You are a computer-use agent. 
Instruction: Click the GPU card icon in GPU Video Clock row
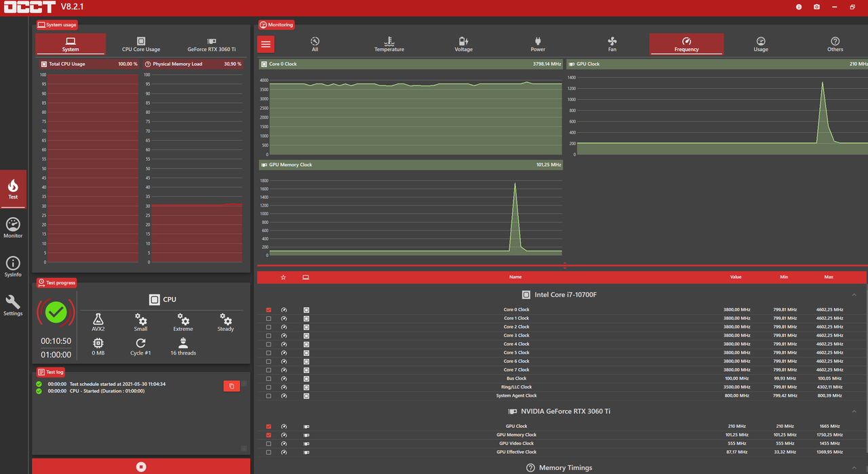[307, 443]
